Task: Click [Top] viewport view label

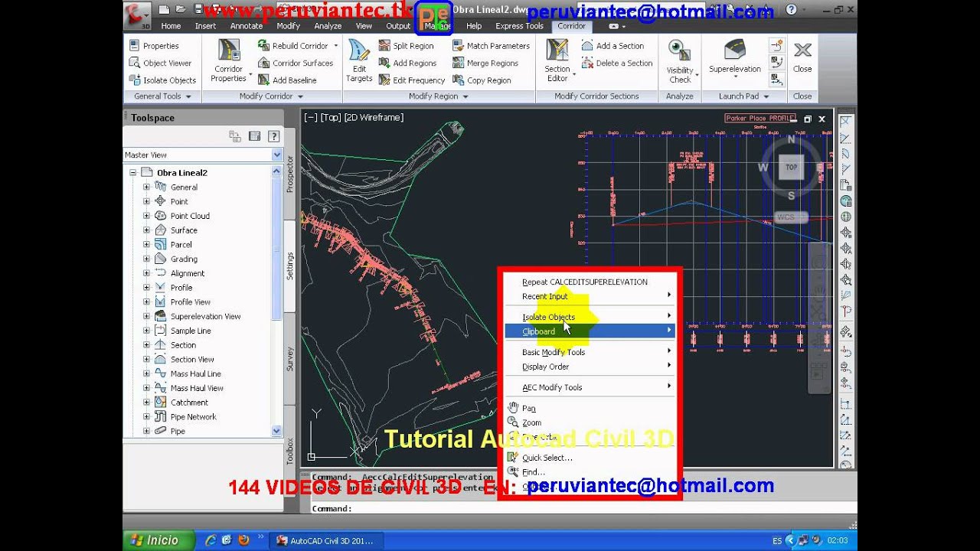Action: [331, 117]
